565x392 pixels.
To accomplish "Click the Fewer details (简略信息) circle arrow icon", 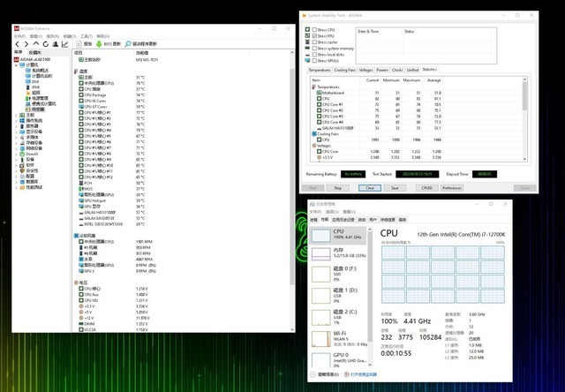I will 313,374.
